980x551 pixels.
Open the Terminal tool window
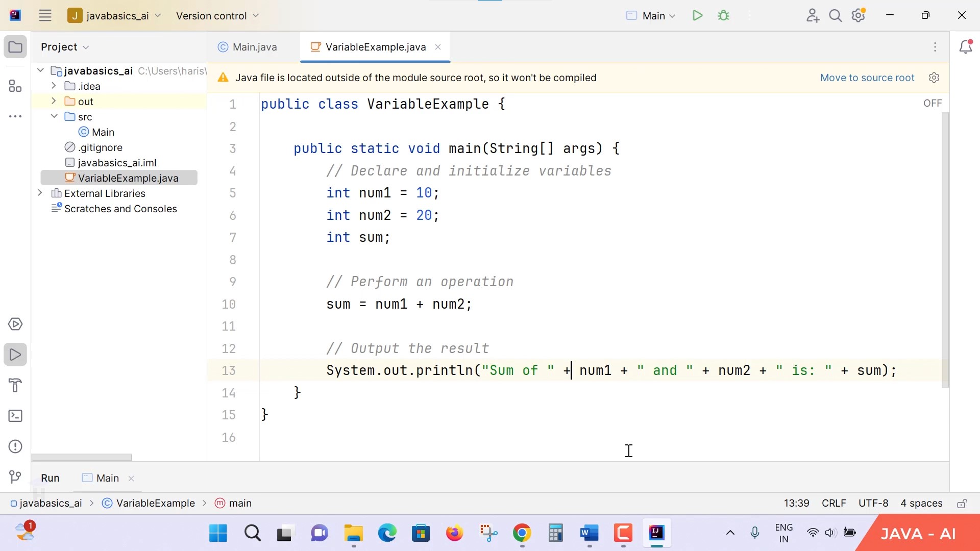[15, 416]
